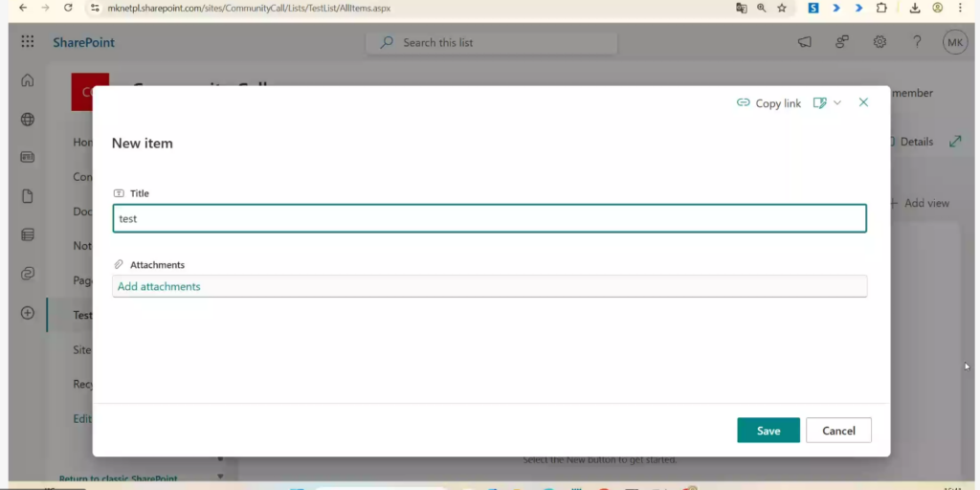Open the browser extensions puzzle icon
Image resolution: width=980 pixels, height=490 pixels.
[x=881, y=8]
